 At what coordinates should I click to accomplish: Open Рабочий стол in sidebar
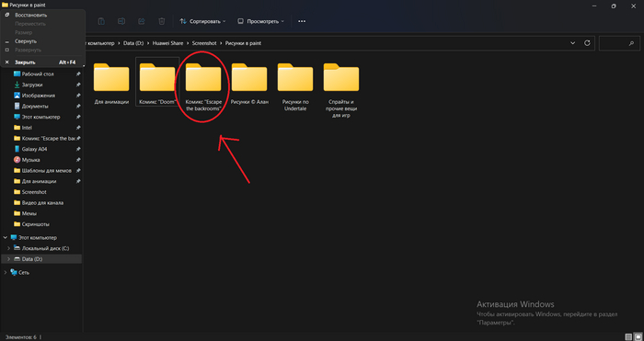click(x=38, y=74)
